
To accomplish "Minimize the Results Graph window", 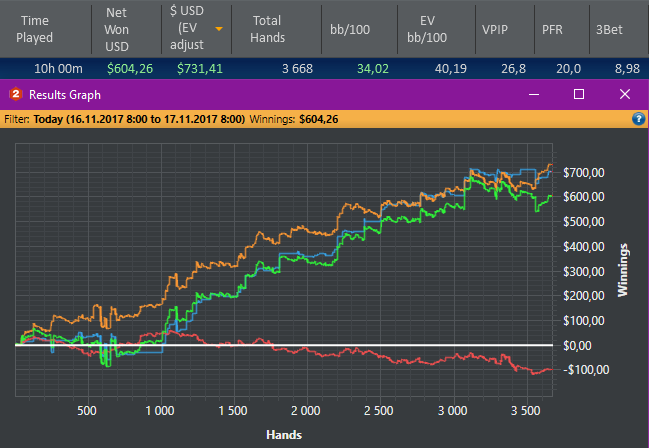I will (x=534, y=94).
